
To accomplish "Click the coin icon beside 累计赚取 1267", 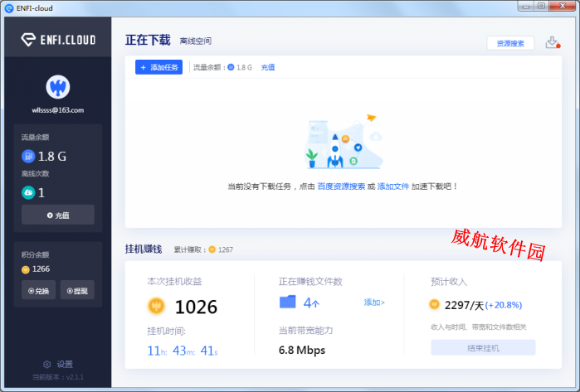I will [x=212, y=249].
